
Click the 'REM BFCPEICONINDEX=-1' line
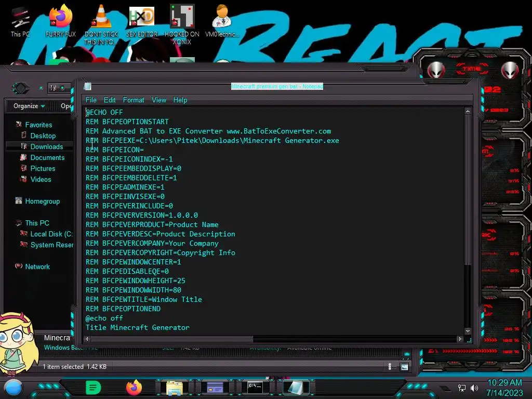coord(129,159)
